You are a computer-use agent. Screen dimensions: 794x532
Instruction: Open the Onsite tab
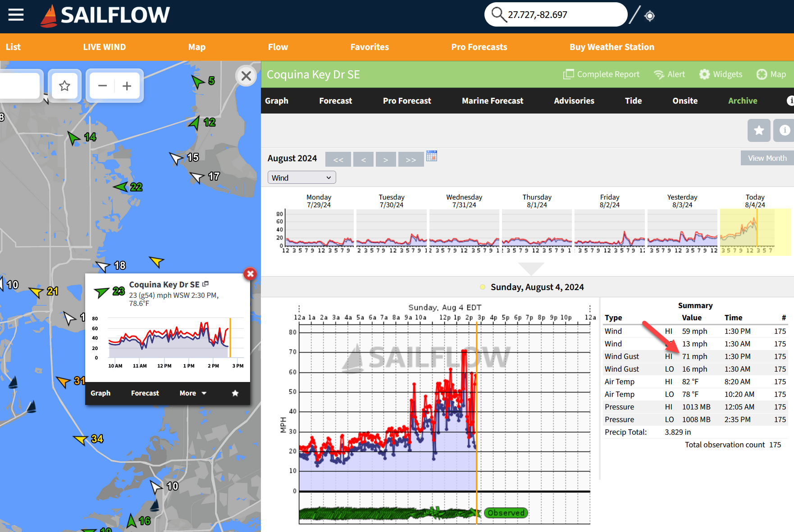click(685, 101)
